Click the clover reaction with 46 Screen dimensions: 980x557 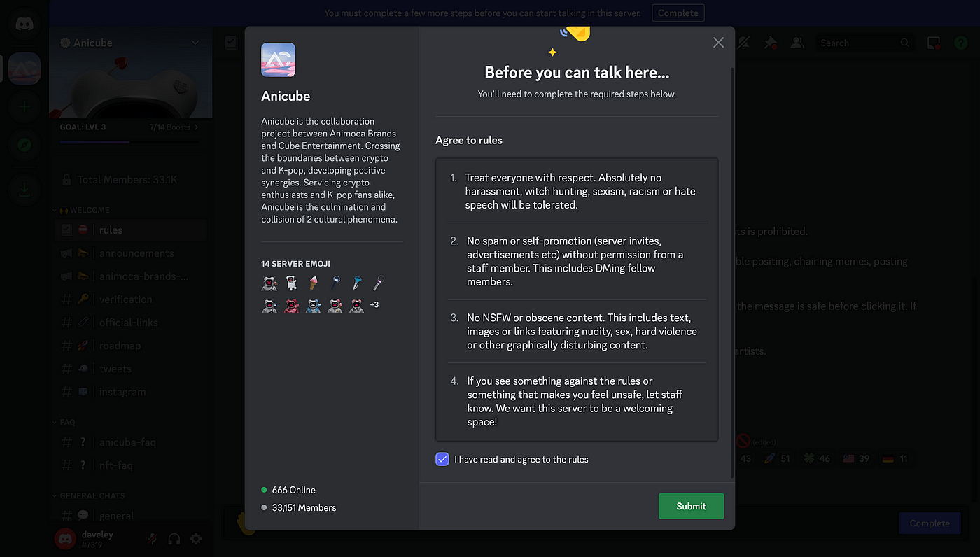coord(816,458)
